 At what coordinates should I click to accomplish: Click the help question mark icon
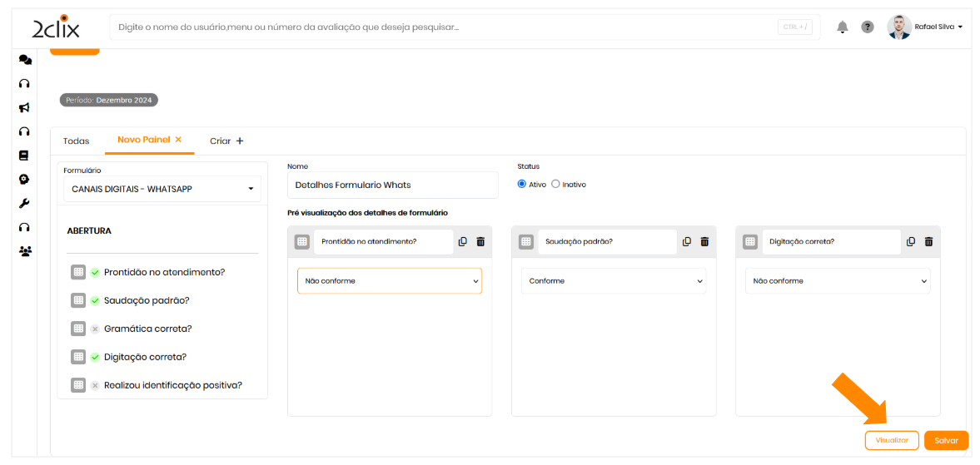[868, 27]
